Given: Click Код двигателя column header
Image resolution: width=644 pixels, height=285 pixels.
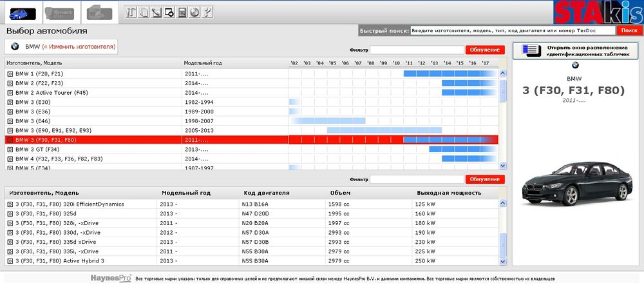Looking at the screenshot, I should tap(267, 193).
